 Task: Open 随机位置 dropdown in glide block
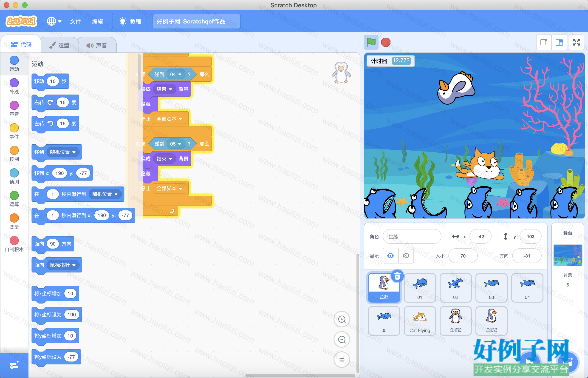(105, 194)
